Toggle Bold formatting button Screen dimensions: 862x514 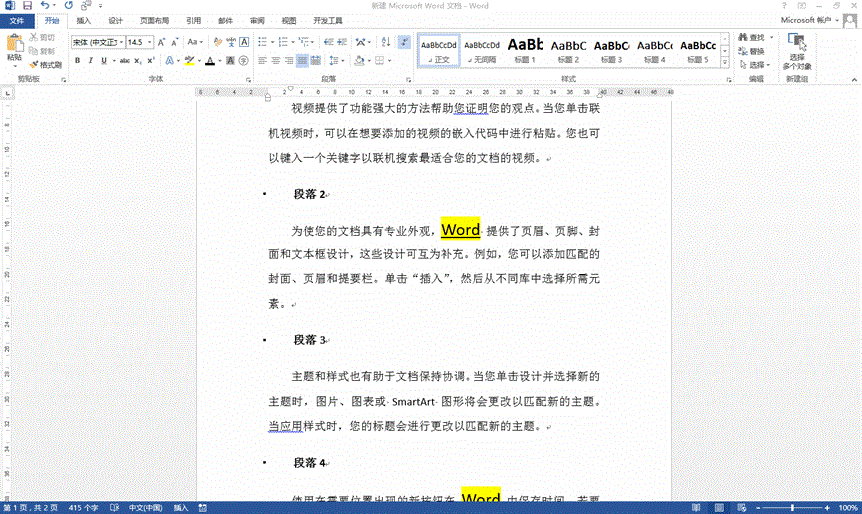(76, 61)
